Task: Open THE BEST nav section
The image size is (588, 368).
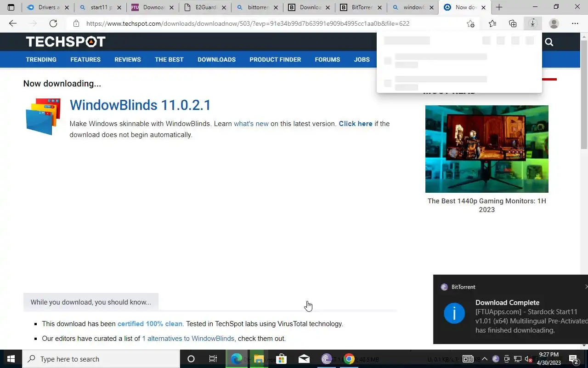Action: point(169,59)
